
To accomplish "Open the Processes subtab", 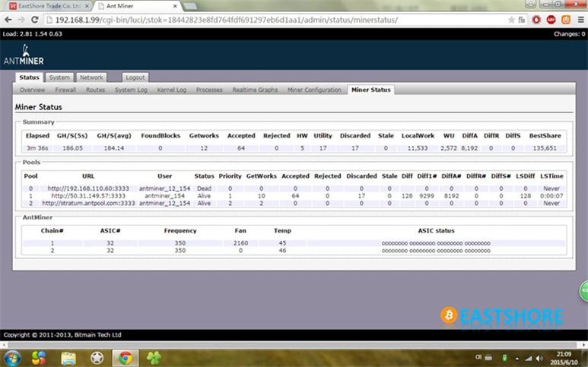I will pos(209,90).
